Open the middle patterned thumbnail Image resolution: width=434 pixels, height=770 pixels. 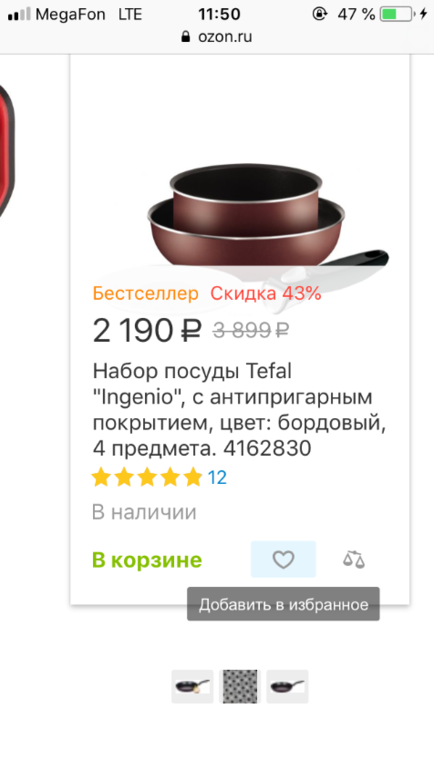240,686
